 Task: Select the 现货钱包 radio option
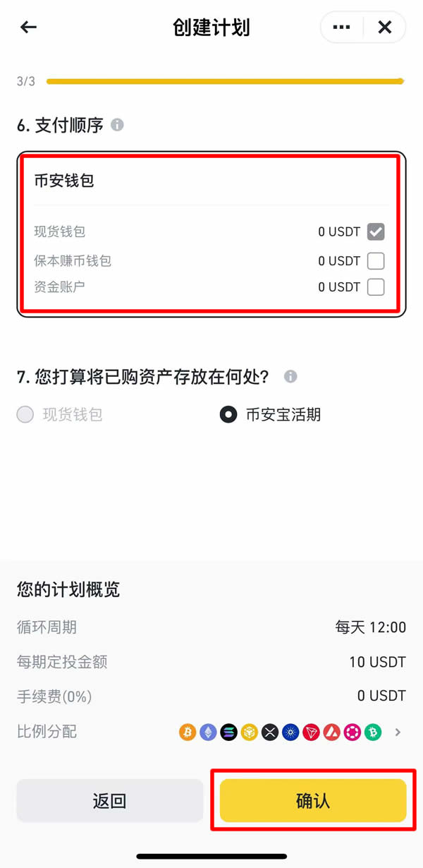25,414
